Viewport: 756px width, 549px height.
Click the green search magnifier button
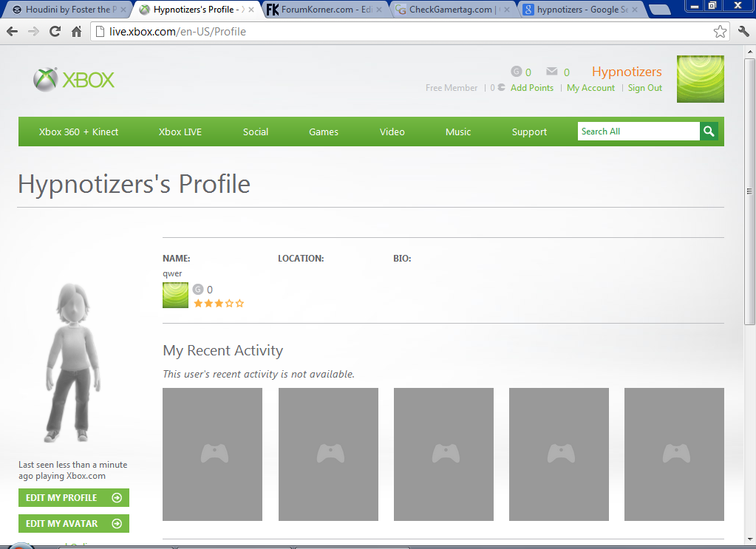point(709,131)
